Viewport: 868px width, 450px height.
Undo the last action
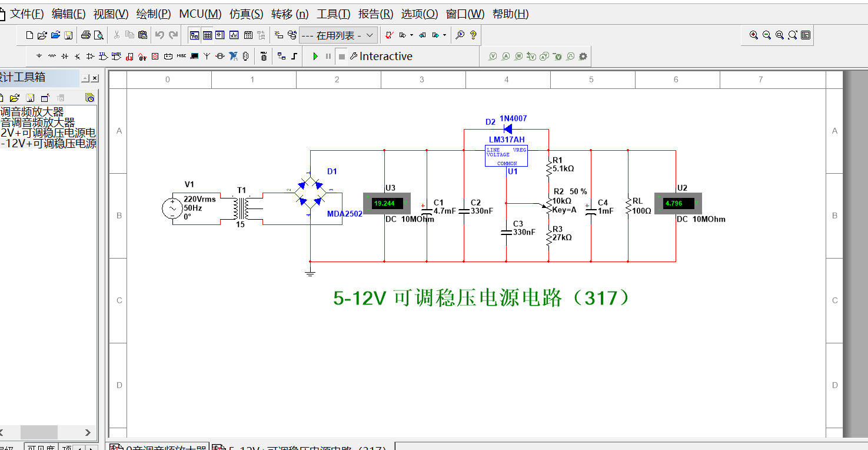(159, 35)
